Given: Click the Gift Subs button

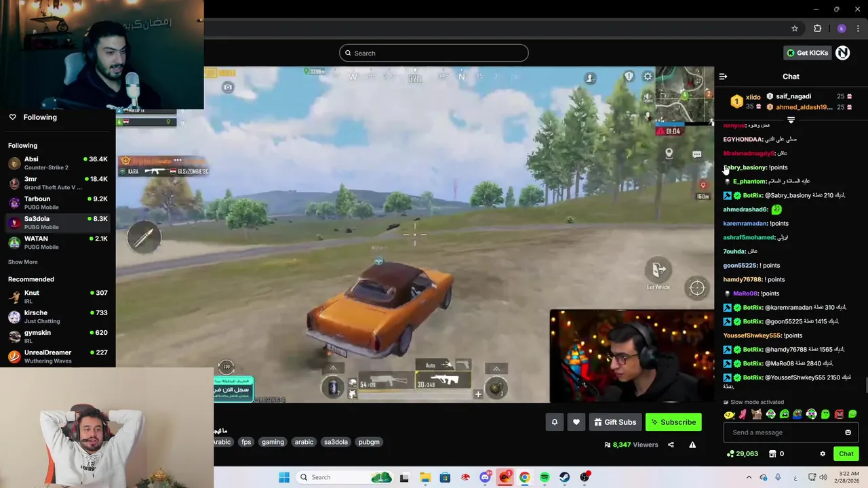Looking at the screenshot, I should pyautogui.click(x=615, y=422).
